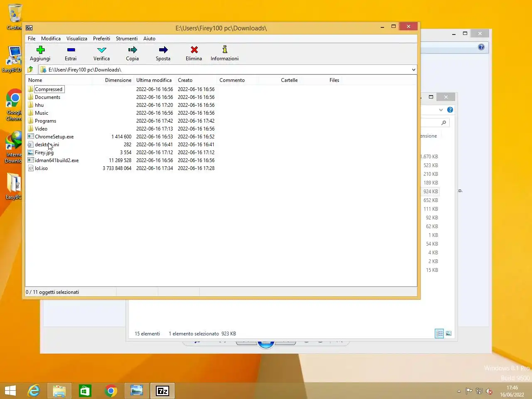Click the Elimina red X icon

194,50
